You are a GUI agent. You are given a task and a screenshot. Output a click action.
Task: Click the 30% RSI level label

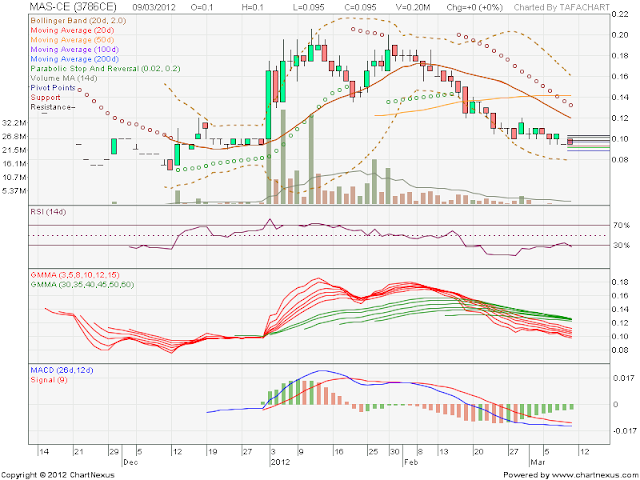pyautogui.click(x=621, y=245)
